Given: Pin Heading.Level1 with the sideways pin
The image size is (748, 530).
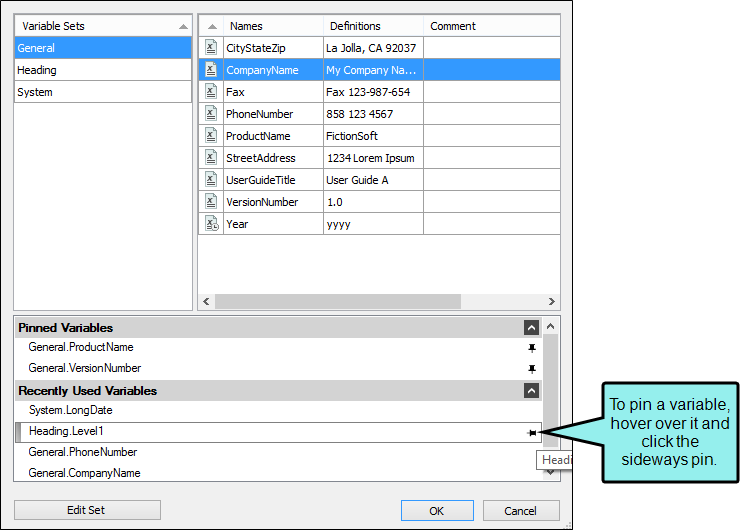Looking at the screenshot, I should tap(532, 433).
